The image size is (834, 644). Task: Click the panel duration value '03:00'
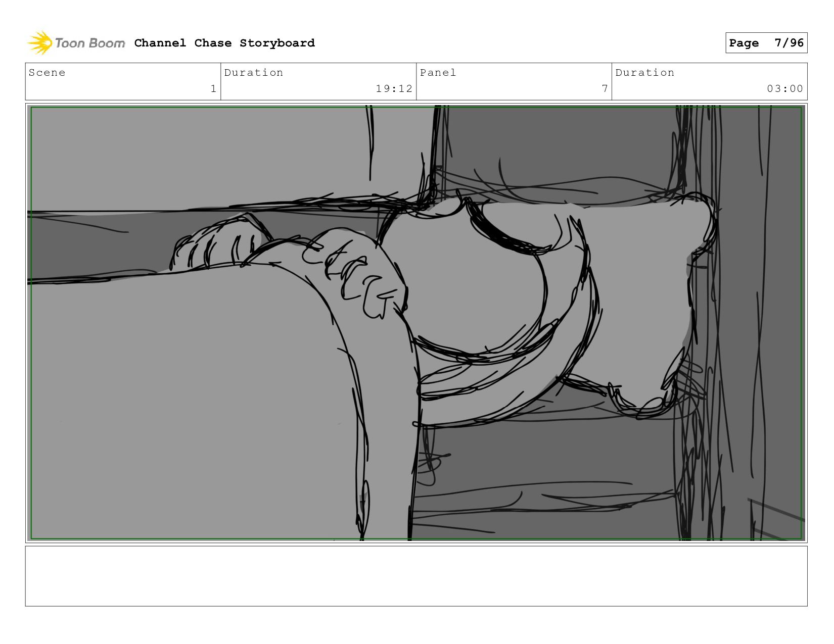pos(785,89)
